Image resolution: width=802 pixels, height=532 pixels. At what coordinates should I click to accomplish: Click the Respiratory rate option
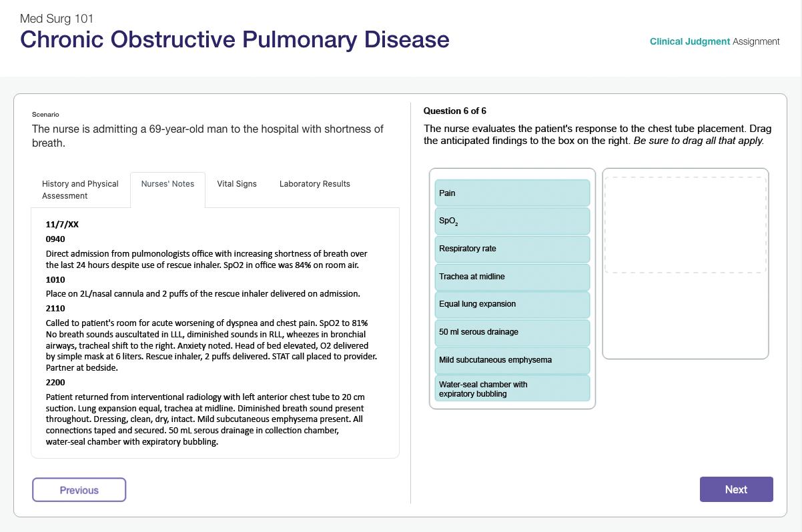pyautogui.click(x=512, y=249)
